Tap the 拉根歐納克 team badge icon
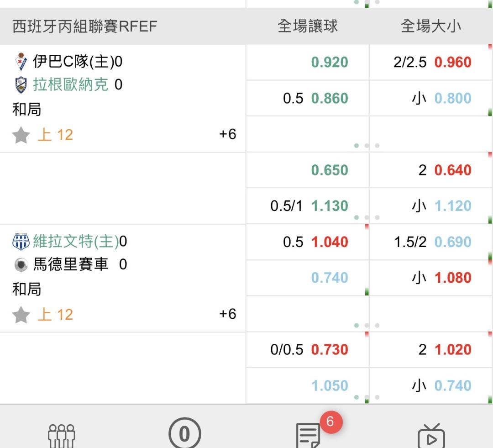The height and width of the screenshot is (448, 493). pos(21,85)
